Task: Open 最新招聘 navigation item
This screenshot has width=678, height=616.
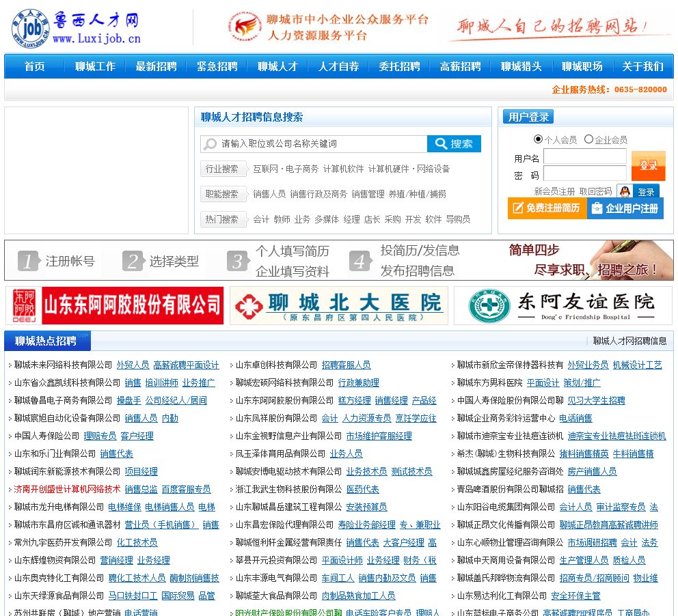Action: click(x=156, y=66)
